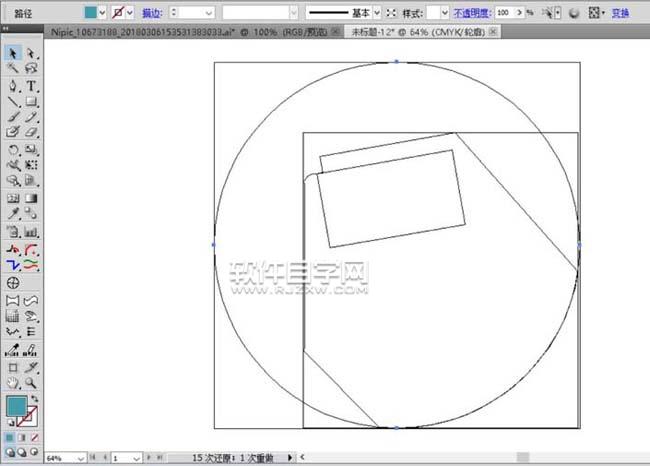Select the Rotate tool

pos(13,149)
